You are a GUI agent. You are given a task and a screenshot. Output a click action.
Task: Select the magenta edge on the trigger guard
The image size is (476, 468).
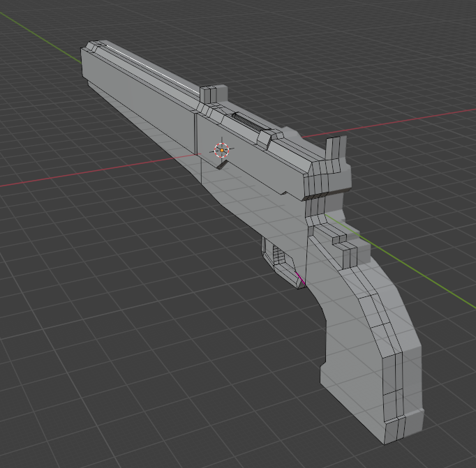pyautogui.click(x=300, y=278)
